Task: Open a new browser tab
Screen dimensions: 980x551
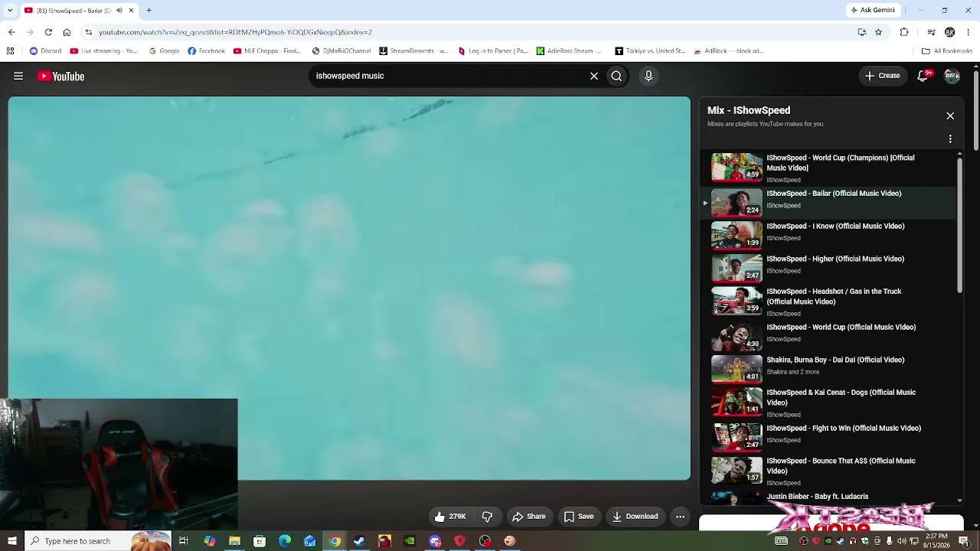Action: (x=149, y=11)
